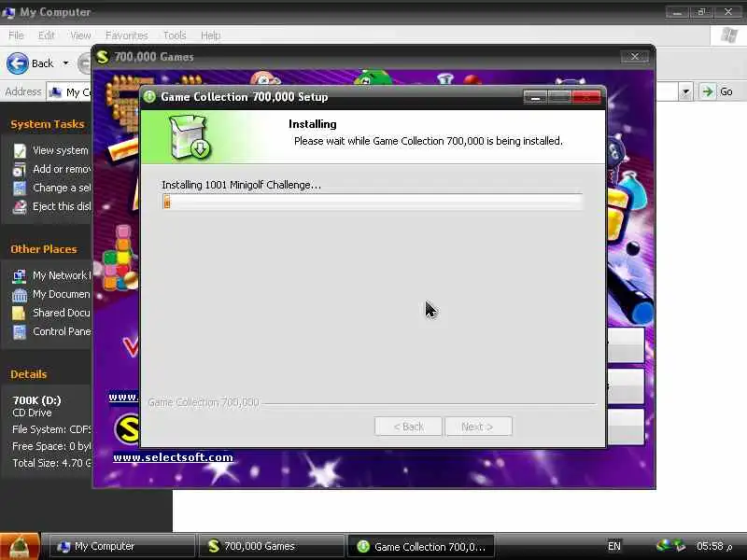Image resolution: width=747 pixels, height=560 pixels.
Task: Click the Start button on taskbar
Action: [20, 547]
